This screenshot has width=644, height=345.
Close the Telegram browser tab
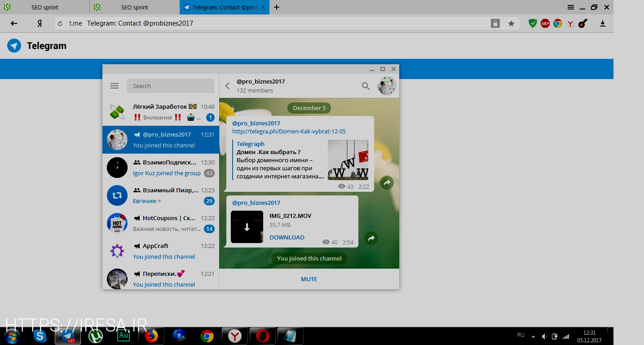[263, 7]
